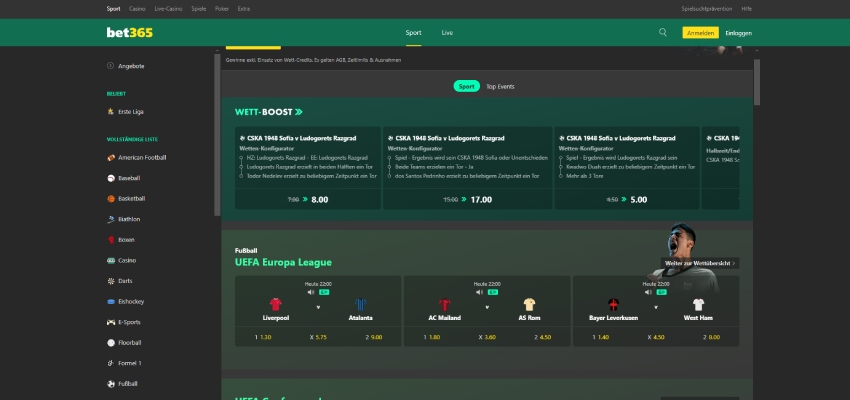Bet on AS Rom win at 4.50
Image resolution: width=850 pixels, height=400 pixels.
click(x=543, y=337)
